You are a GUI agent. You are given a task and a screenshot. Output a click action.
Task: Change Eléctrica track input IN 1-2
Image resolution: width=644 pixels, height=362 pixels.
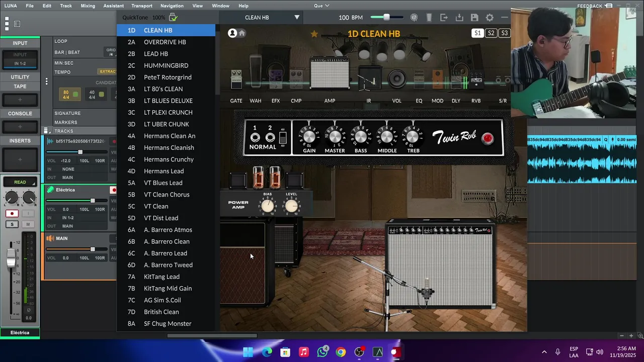pyautogui.click(x=68, y=218)
